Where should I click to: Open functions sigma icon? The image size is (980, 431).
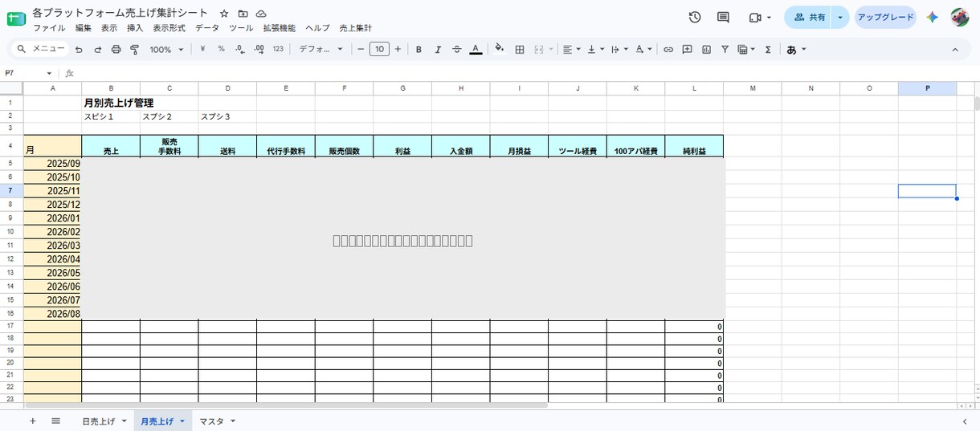(768, 49)
